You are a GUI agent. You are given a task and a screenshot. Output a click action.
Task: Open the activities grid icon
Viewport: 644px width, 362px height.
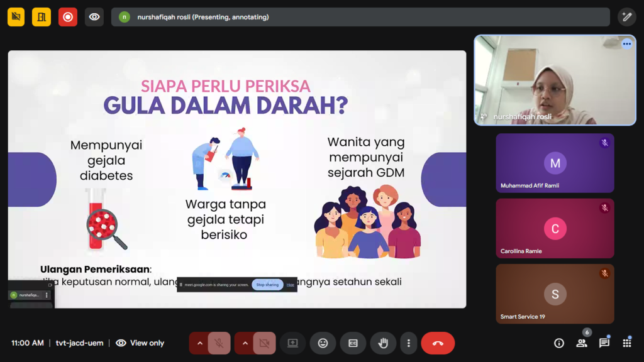point(627,343)
